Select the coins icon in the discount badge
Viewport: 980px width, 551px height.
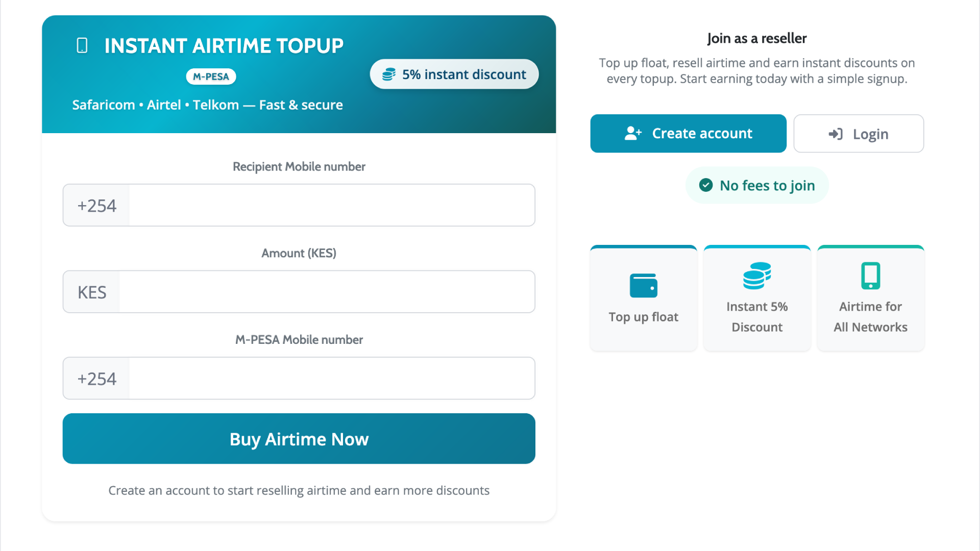pos(390,74)
